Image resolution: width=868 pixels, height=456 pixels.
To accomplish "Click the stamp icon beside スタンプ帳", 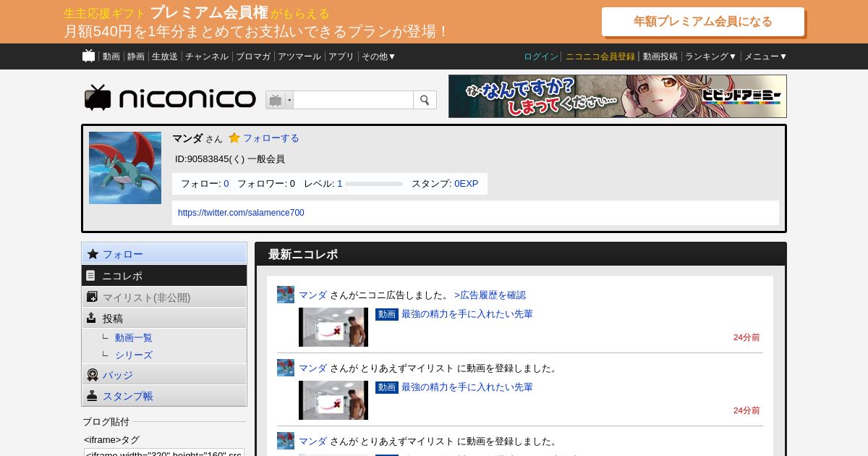I will [x=92, y=396].
